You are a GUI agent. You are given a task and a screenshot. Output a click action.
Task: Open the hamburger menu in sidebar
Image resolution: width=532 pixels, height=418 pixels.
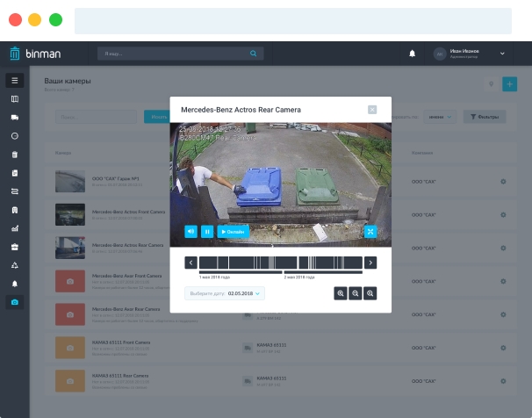click(14, 81)
